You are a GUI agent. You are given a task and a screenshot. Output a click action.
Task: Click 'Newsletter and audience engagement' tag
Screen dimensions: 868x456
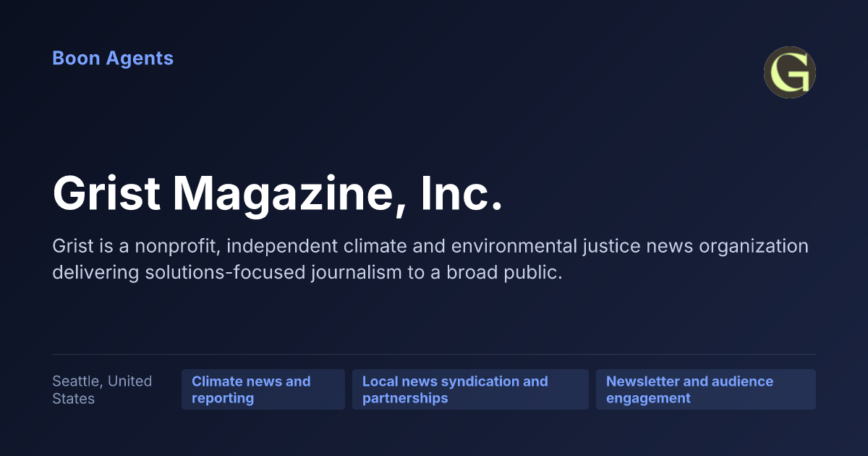coord(706,389)
